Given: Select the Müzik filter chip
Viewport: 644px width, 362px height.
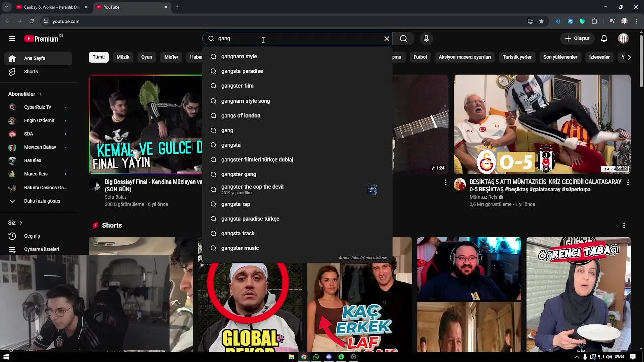Looking at the screenshot, I should (x=123, y=57).
